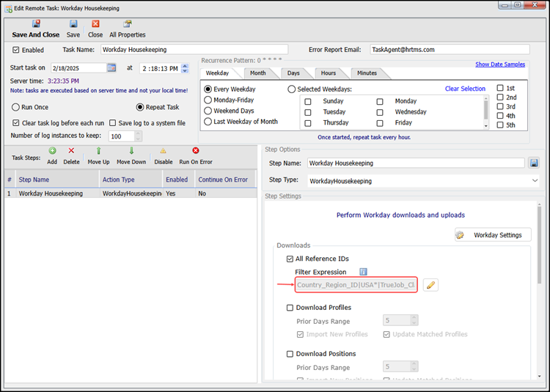Click Download Positions Prior Days Range spinner
This screenshot has height=392, width=550.
414,366
